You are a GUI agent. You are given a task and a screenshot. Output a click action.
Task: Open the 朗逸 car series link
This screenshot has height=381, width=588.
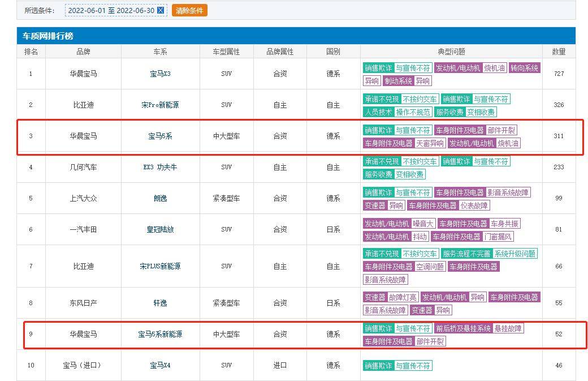pos(160,199)
